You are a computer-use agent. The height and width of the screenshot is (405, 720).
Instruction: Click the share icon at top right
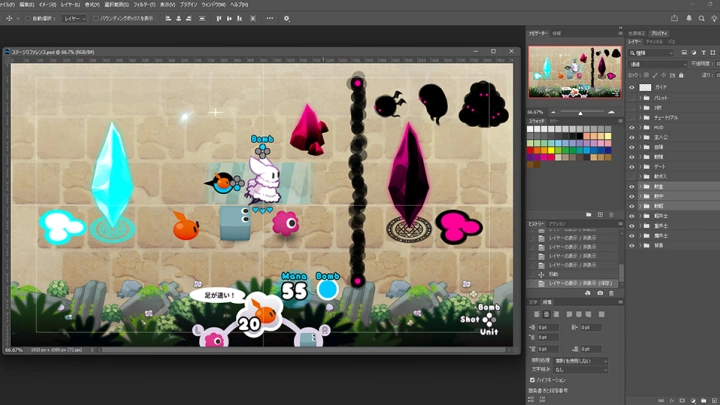tap(675, 18)
